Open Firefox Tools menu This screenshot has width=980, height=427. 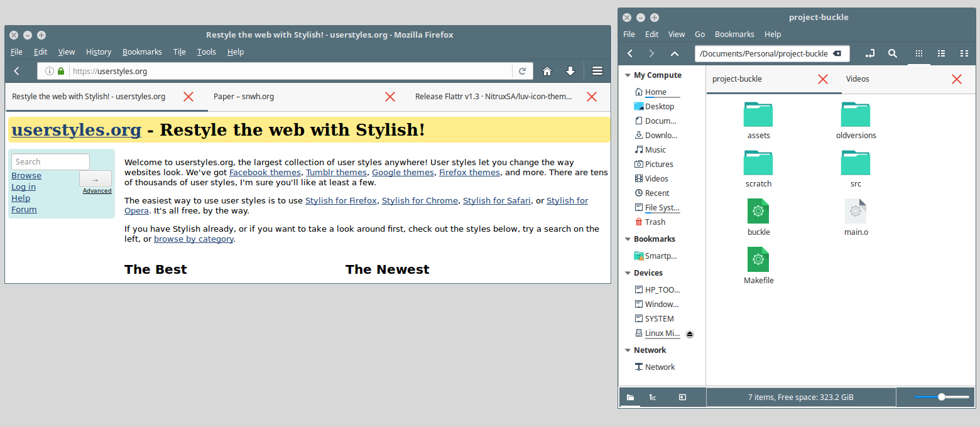coord(206,52)
